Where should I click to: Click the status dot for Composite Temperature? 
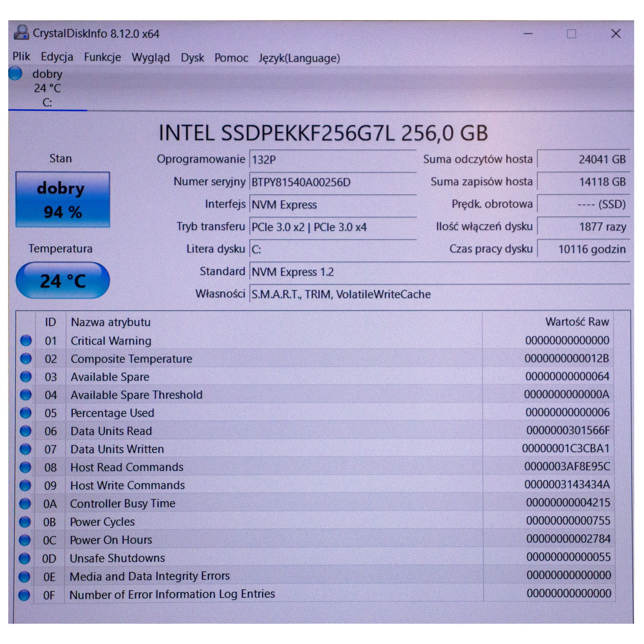point(26,359)
